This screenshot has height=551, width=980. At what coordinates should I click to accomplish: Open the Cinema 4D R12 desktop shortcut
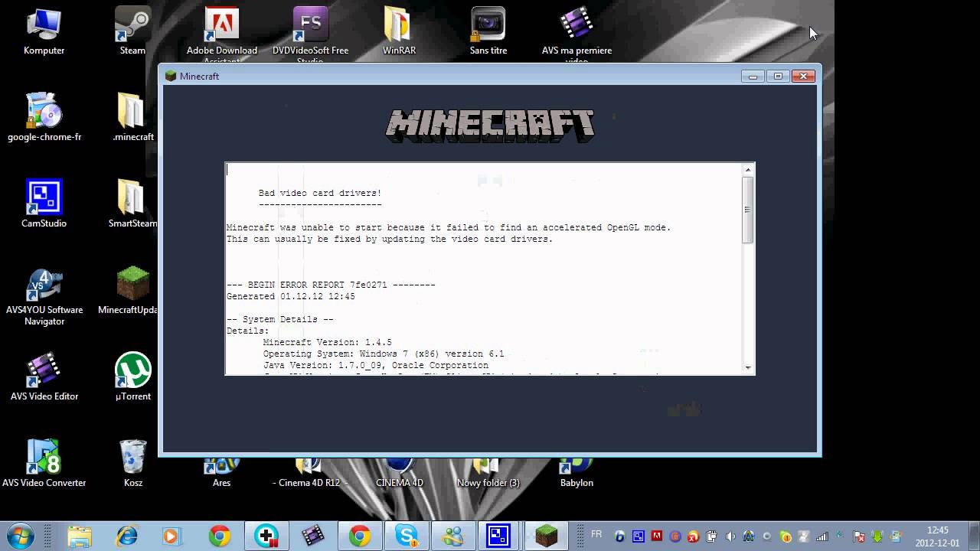(310, 473)
